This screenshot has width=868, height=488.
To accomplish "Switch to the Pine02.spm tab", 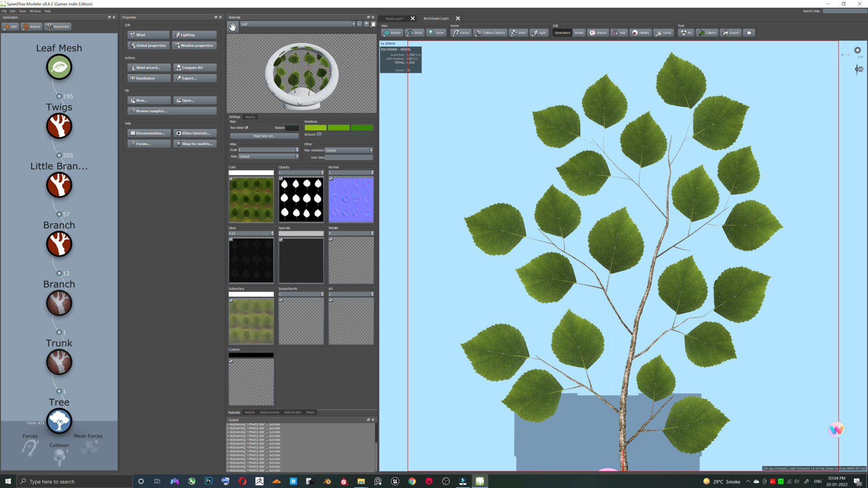I will (x=395, y=19).
